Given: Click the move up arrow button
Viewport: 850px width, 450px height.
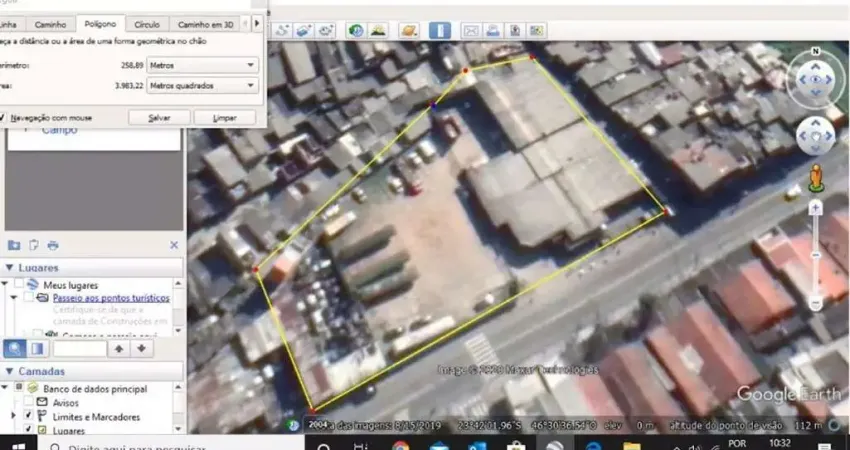Looking at the screenshot, I should point(119,349).
